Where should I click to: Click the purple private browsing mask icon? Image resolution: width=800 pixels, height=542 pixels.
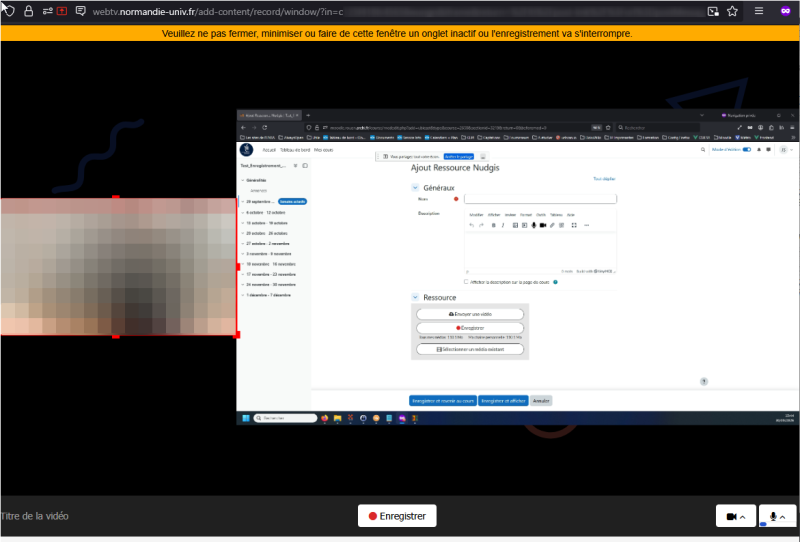(x=785, y=11)
